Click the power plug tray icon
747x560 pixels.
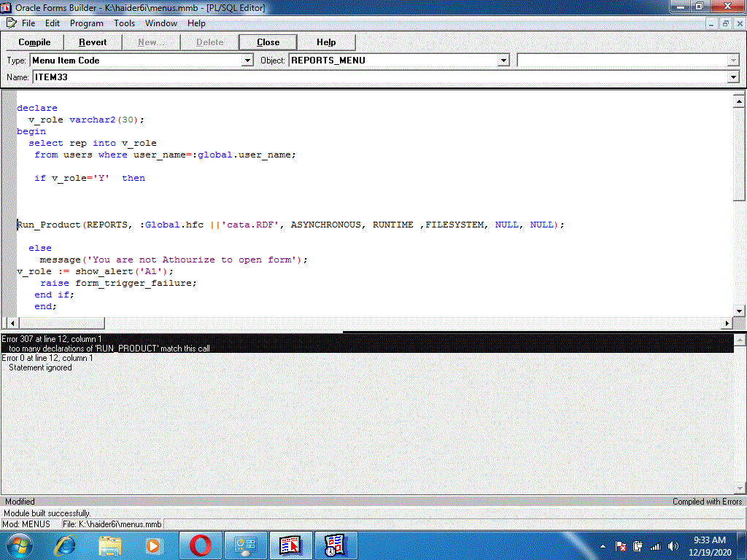[x=638, y=546]
